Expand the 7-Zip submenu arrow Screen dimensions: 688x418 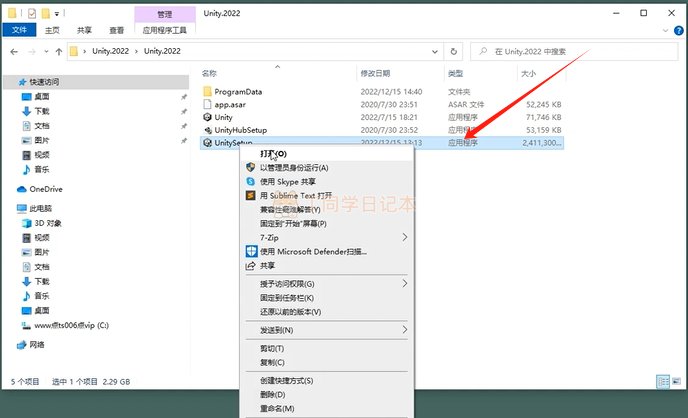[405, 237]
